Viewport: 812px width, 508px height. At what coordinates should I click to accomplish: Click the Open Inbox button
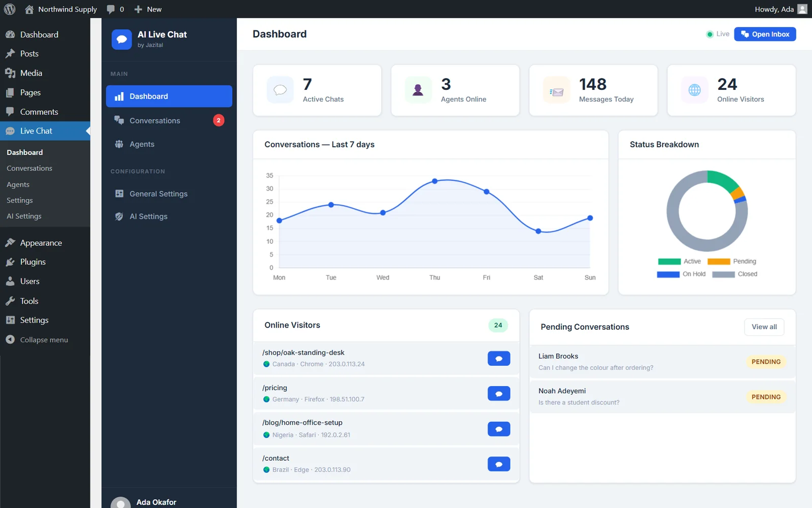pyautogui.click(x=765, y=34)
